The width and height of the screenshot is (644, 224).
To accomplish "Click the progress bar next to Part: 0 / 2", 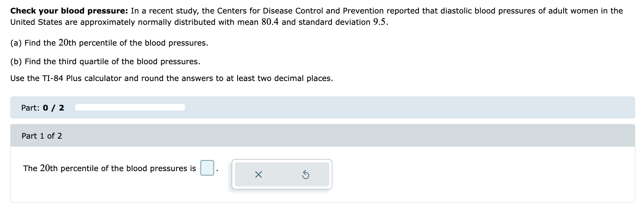I will (x=129, y=107).
